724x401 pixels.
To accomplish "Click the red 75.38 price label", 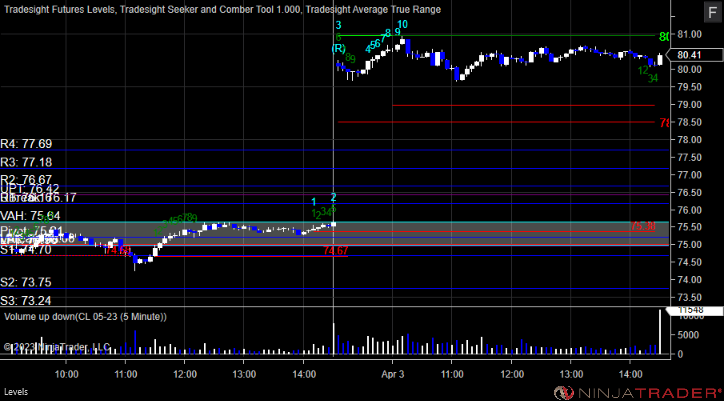I will click(643, 226).
